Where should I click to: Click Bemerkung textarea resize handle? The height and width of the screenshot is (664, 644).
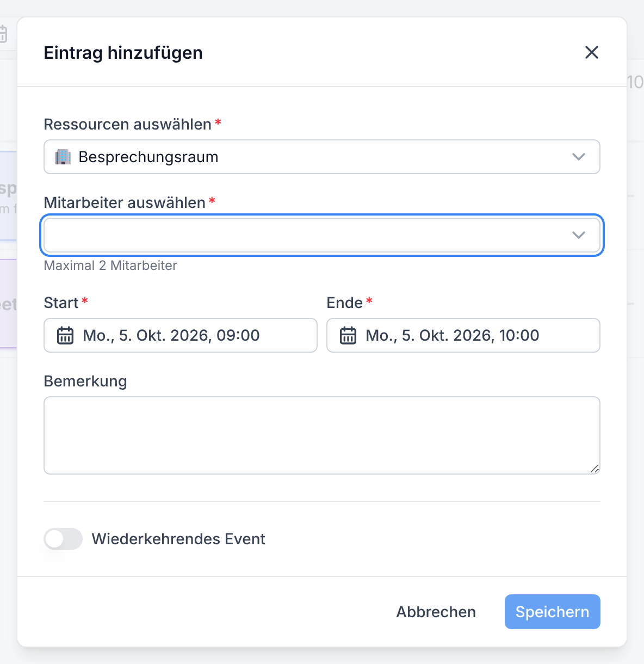click(x=595, y=469)
